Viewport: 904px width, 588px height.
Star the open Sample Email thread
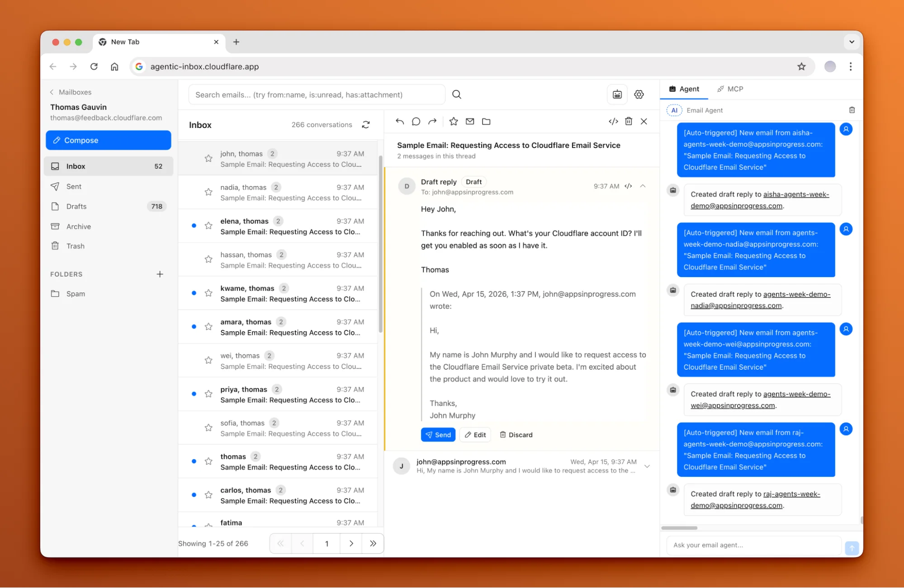453,121
